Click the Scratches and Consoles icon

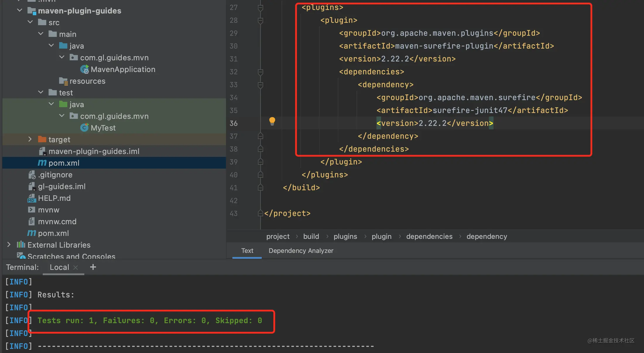(x=21, y=256)
